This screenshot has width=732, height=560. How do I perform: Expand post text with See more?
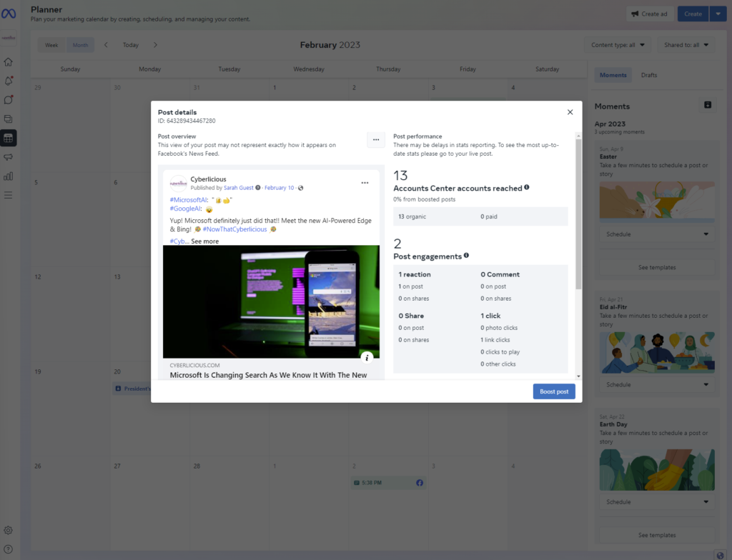click(204, 241)
